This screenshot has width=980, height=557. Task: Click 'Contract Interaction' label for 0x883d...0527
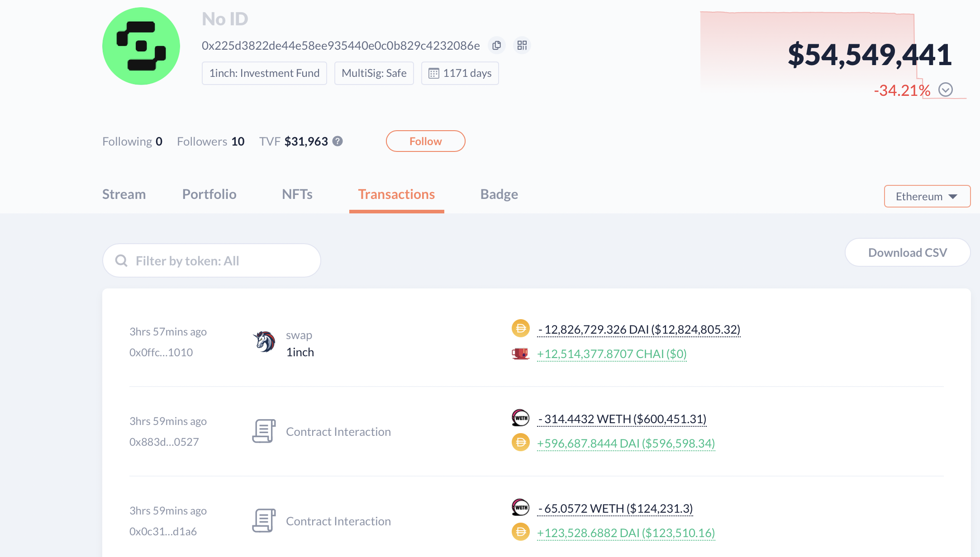[x=338, y=432]
